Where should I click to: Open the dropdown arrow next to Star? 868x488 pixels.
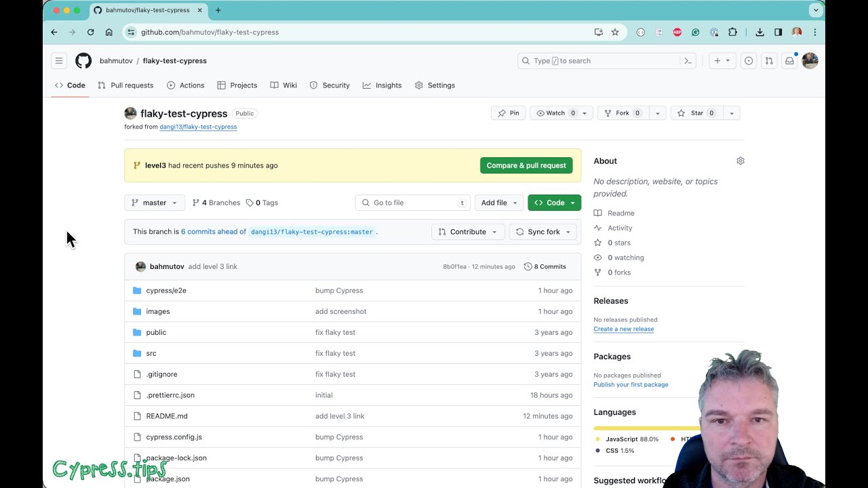[x=732, y=113]
